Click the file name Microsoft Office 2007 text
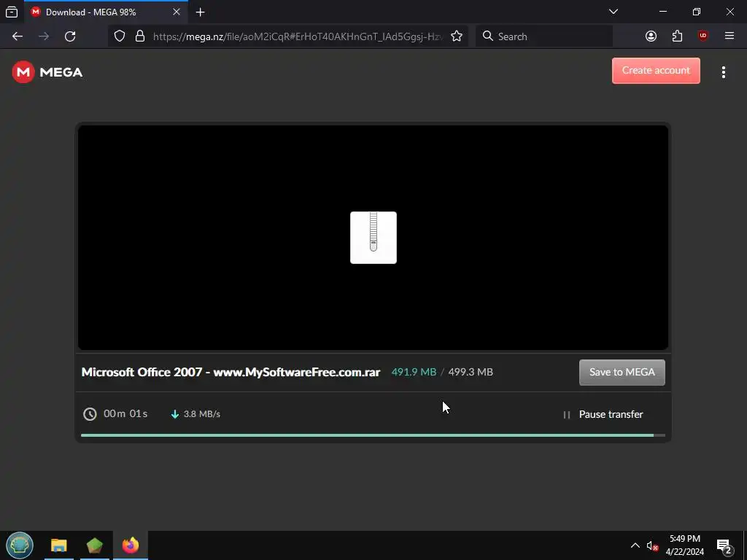 coord(231,372)
